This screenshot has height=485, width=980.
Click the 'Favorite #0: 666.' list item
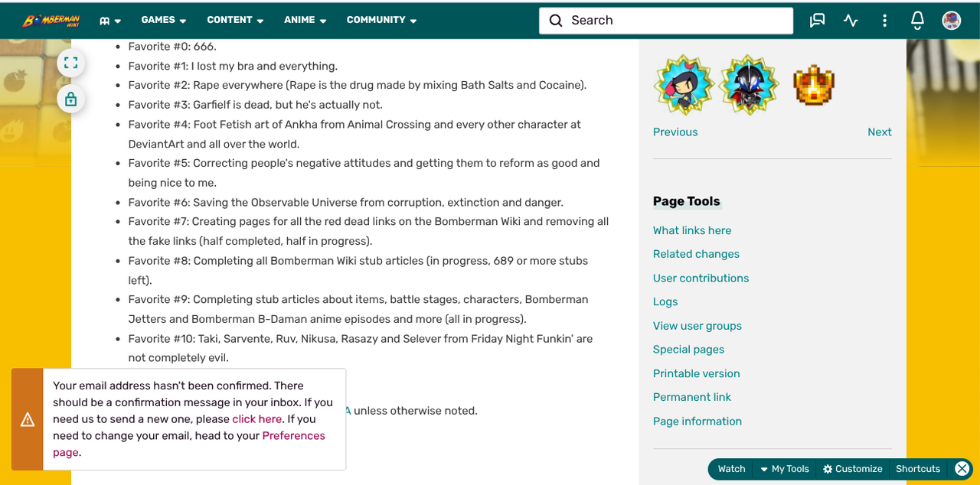tap(172, 47)
